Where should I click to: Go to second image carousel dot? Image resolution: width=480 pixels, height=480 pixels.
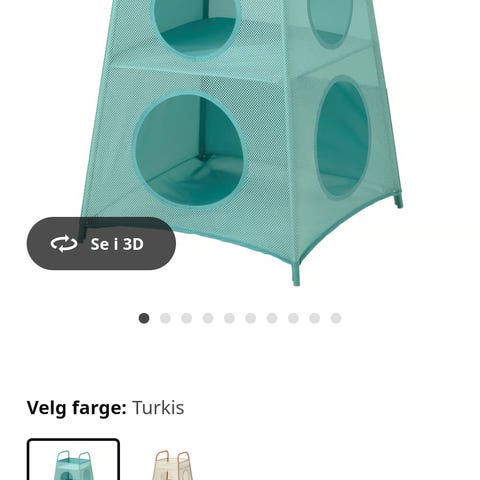pos(165,318)
